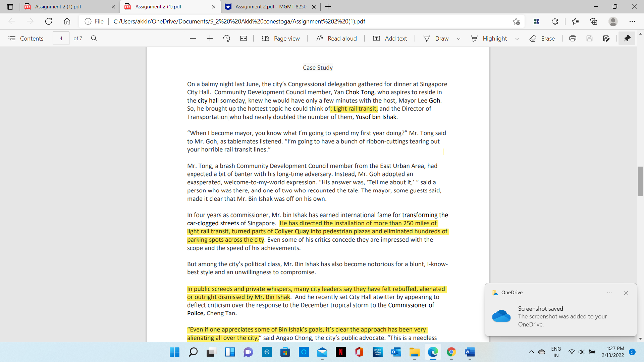Enable Highlight mode
Viewport: 644px width, 362px height.
pyautogui.click(x=490, y=38)
